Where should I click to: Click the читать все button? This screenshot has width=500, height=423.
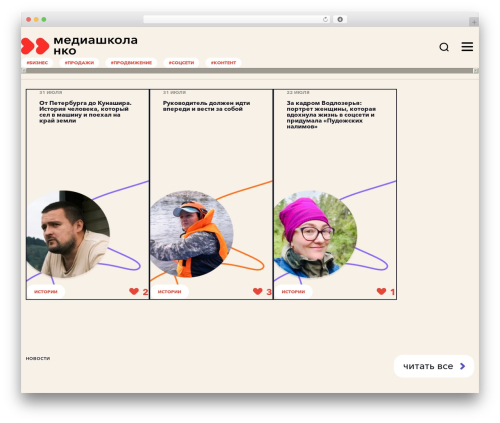434,366
